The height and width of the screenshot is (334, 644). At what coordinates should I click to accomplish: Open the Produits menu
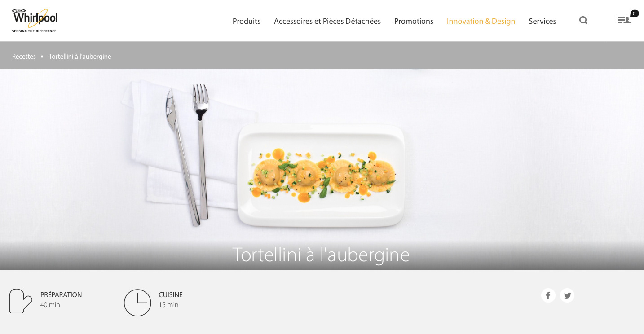point(247,21)
